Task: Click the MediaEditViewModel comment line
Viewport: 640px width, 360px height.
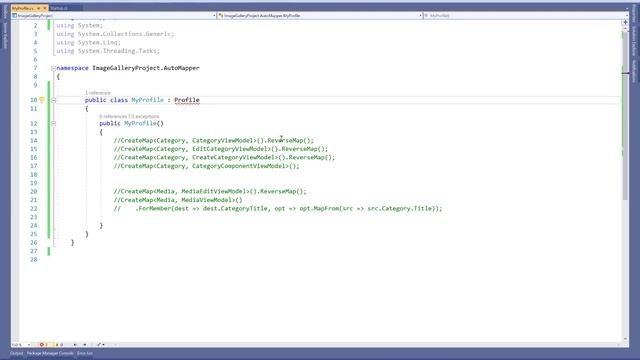Action: 210,191
